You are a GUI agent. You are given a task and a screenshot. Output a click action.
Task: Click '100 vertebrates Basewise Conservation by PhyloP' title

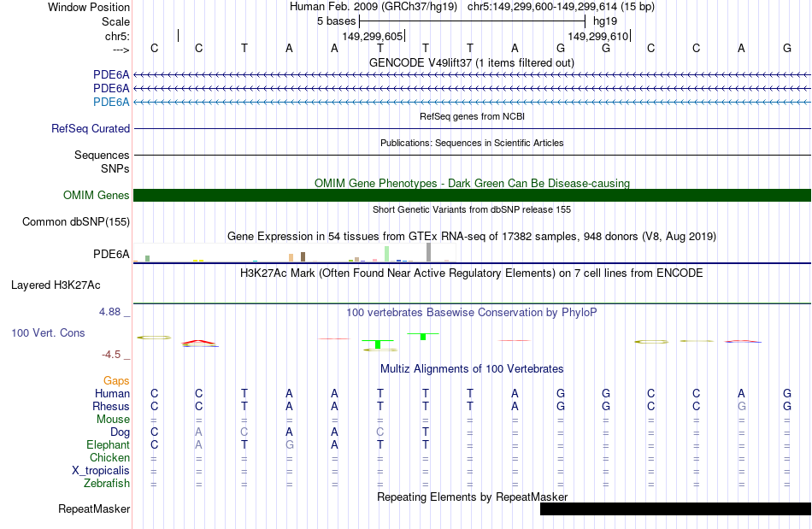472,312
